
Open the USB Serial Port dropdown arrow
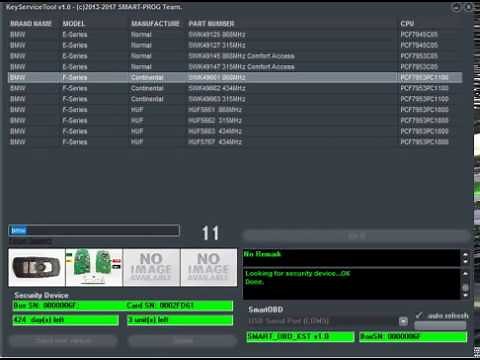tap(403, 321)
